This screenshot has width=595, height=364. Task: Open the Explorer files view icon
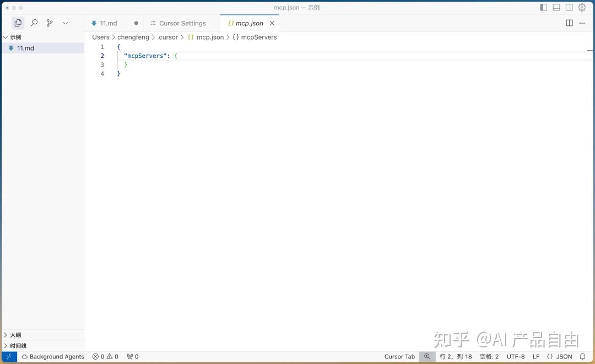click(18, 23)
